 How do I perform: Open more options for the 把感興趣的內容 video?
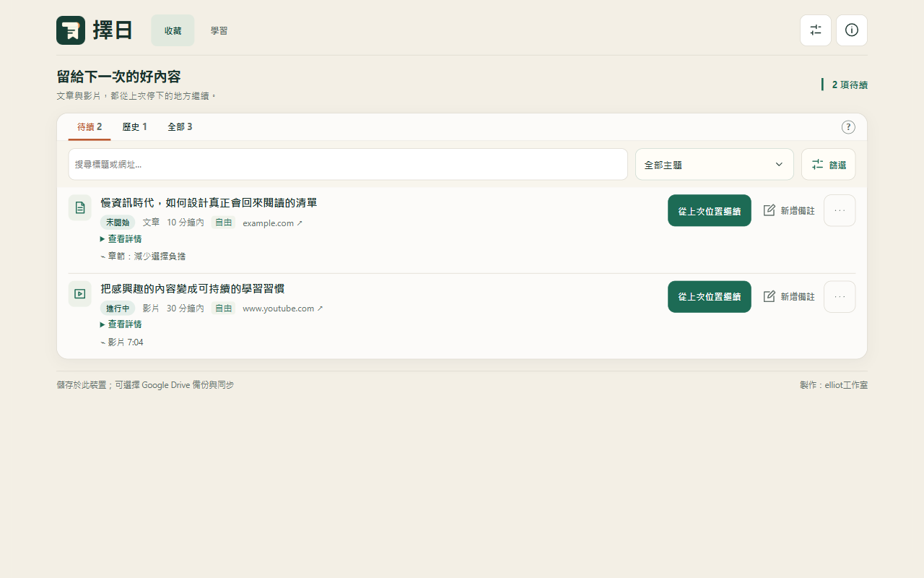(840, 296)
